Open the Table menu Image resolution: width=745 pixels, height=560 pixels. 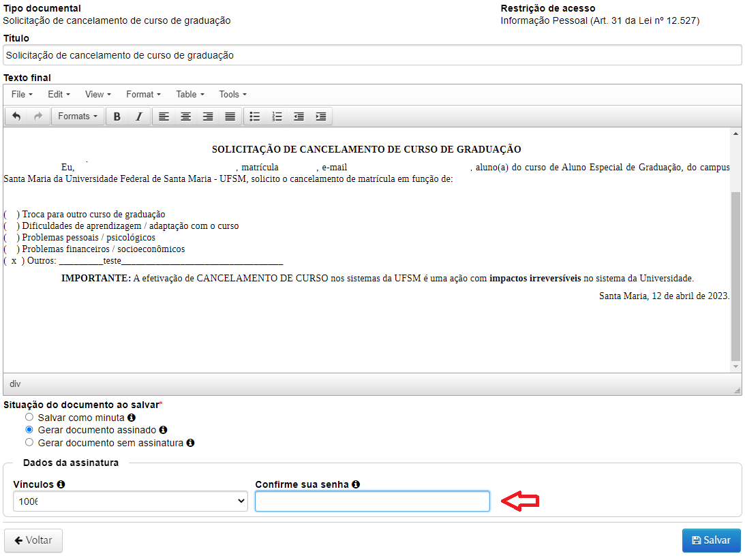189,95
